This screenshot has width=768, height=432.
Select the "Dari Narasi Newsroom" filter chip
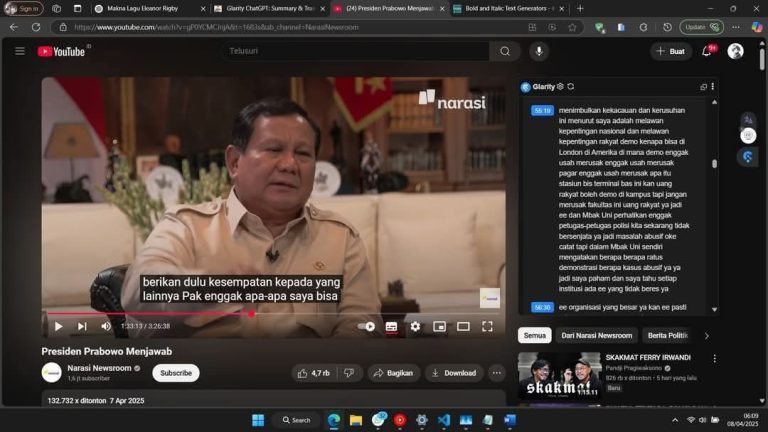596,335
